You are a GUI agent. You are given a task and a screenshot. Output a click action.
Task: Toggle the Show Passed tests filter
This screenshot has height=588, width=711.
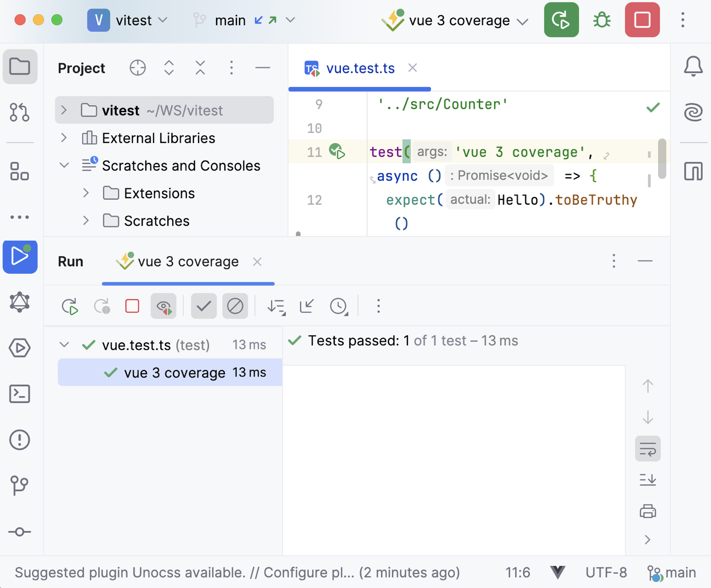(x=203, y=306)
